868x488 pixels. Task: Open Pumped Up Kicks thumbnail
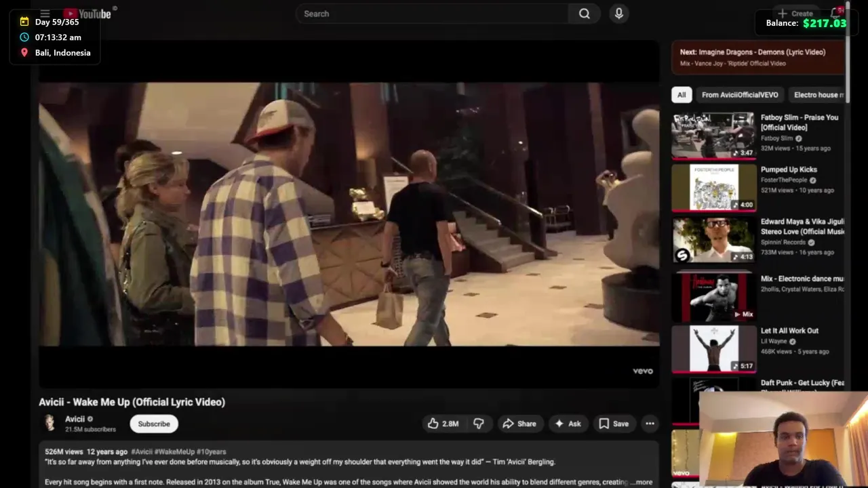click(713, 187)
